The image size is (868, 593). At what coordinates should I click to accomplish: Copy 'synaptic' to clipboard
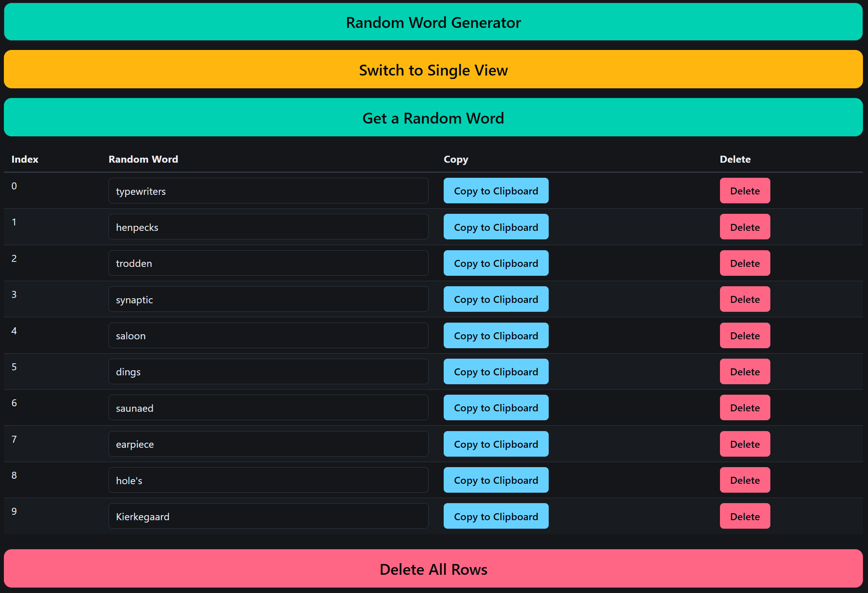(496, 299)
